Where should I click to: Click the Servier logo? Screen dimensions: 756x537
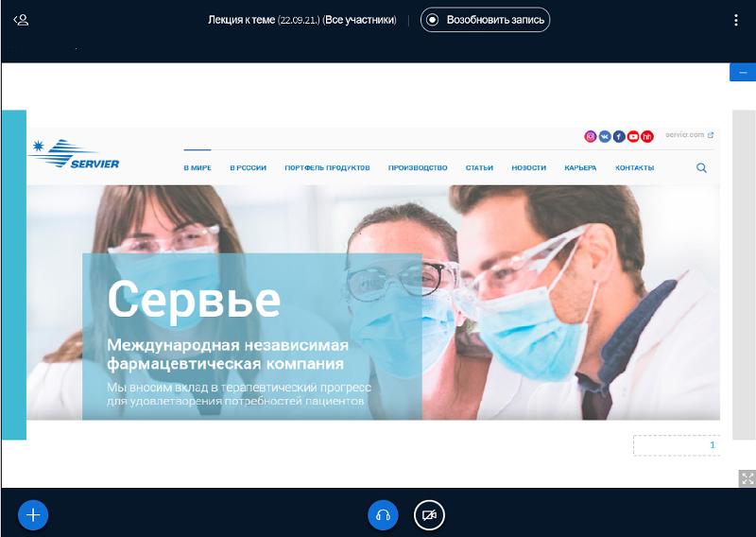(76, 154)
